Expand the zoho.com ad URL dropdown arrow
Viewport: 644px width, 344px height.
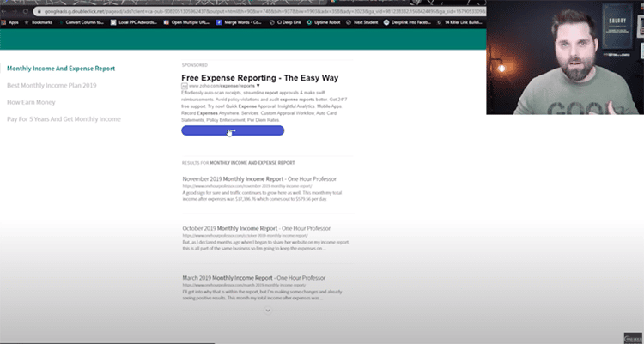[258, 87]
